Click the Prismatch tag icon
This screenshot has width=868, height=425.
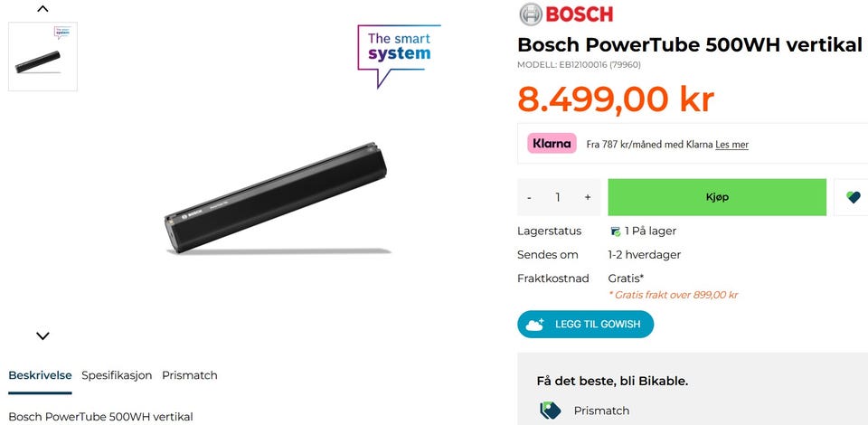pyautogui.click(x=551, y=411)
